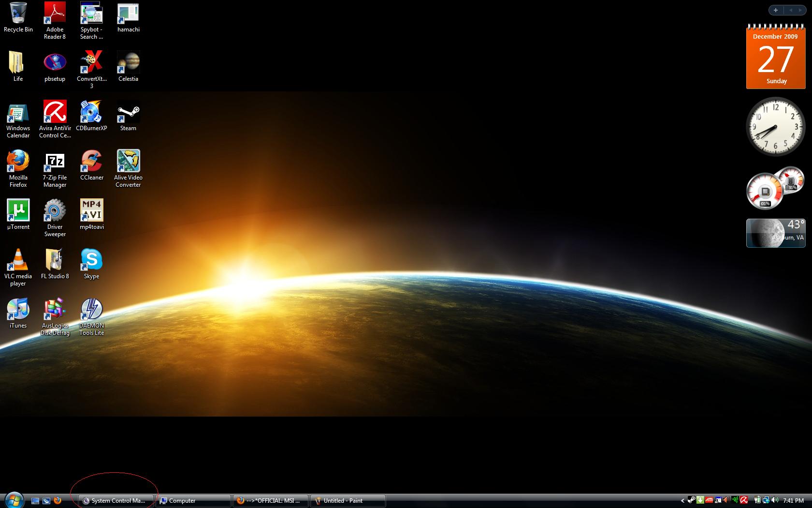Switch to the OFFICIAL: MSI Firefox taskbar window
The height and width of the screenshot is (508, 812).
coord(271,501)
